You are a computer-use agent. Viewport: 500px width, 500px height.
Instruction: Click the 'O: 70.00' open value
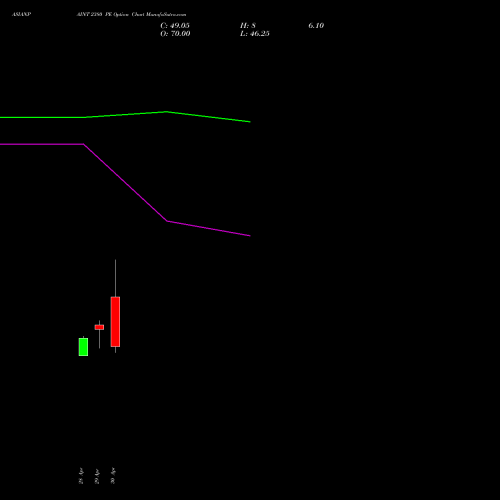click(175, 34)
